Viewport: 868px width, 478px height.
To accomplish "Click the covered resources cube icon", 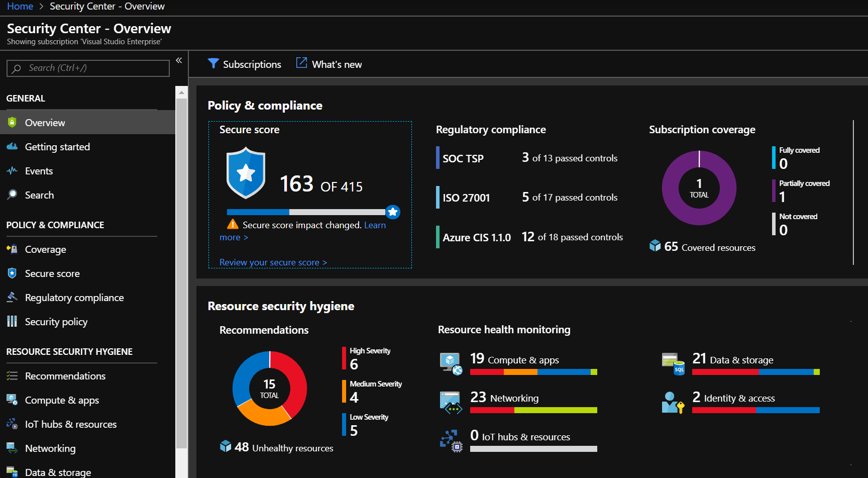I will [x=655, y=245].
